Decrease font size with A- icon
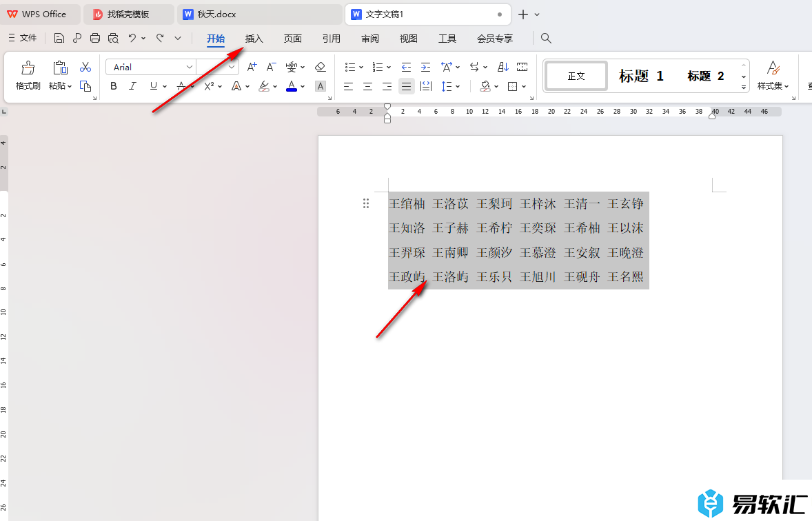Screen dimensions: 812x521 point(271,67)
